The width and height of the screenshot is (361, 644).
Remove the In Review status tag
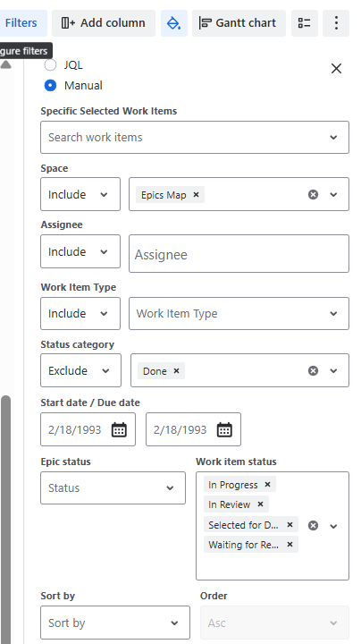point(260,504)
